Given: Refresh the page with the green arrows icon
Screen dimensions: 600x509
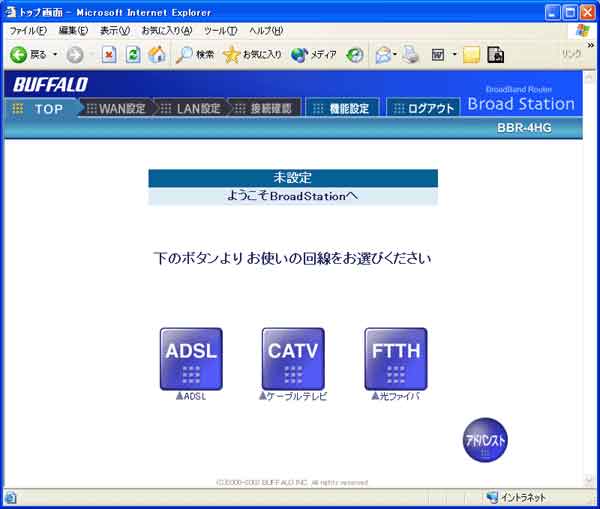Looking at the screenshot, I should pyautogui.click(x=133, y=55).
